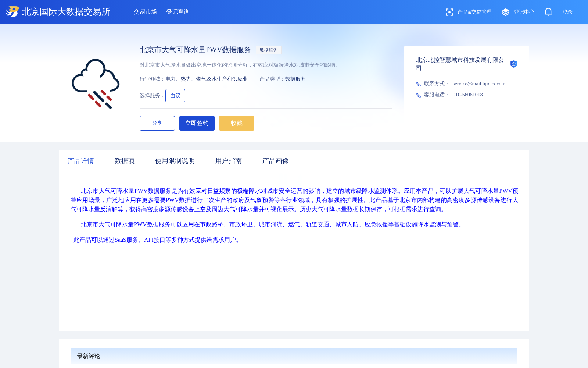The width and height of the screenshot is (588, 368).
Task: Click the enterprise verified shield badge
Action: tap(514, 64)
